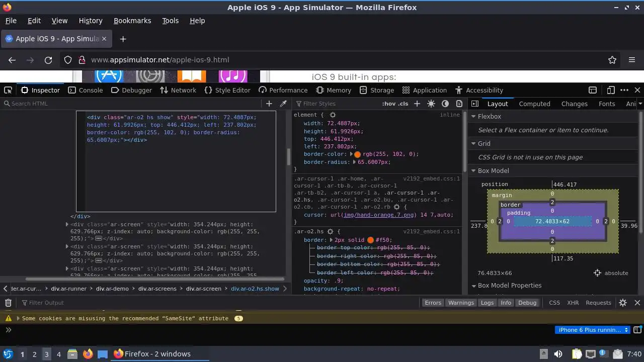Viewport: 644px width, 362px height.
Task: Click border-color orange swatch in element rule
Action: (x=358, y=154)
